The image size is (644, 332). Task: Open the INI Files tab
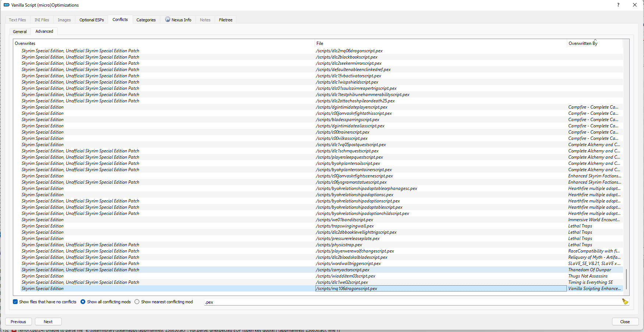coord(42,20)
